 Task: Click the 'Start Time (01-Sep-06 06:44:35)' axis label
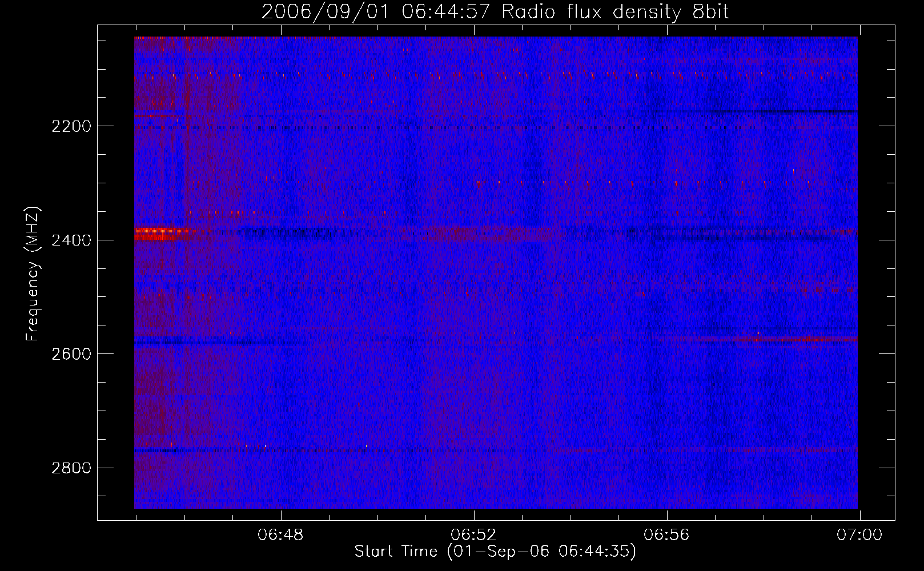495,552
